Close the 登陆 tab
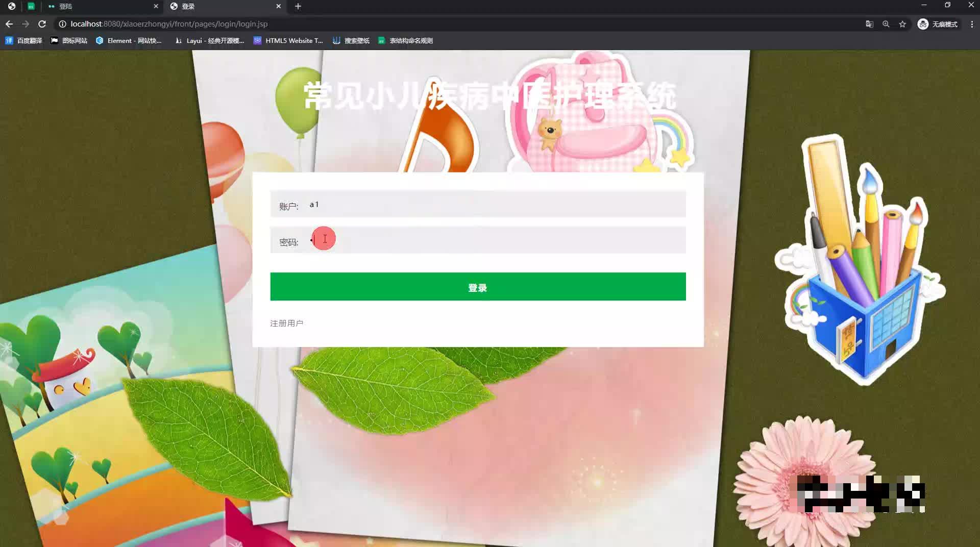This screenshot has height=547, width=980. click(x=156, y=6)
